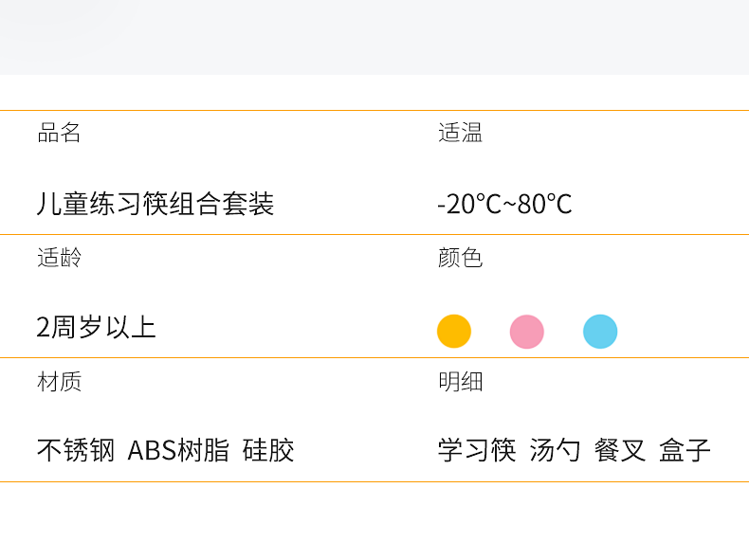Image resolution: width=749 pixels, height=560 pixels.
Task: Click the 硅胶 material text
Action: click(268, 450)
